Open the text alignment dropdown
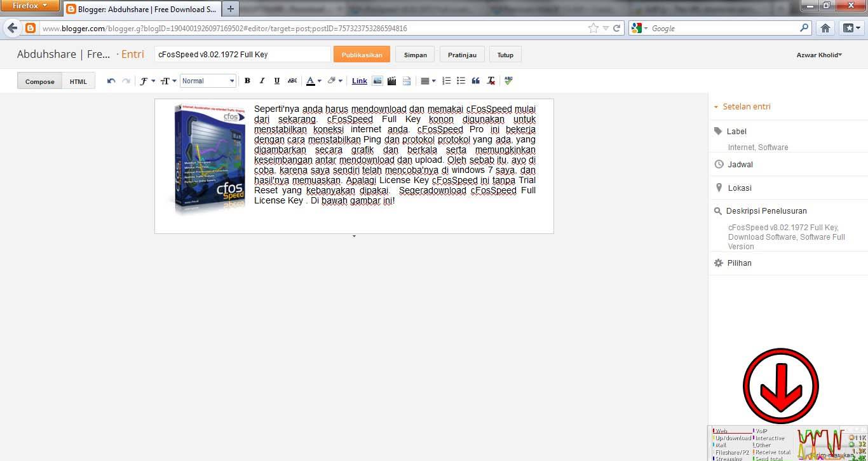Image resolution: width=868 pixels, height=461 pixels. tap(428, 81)
